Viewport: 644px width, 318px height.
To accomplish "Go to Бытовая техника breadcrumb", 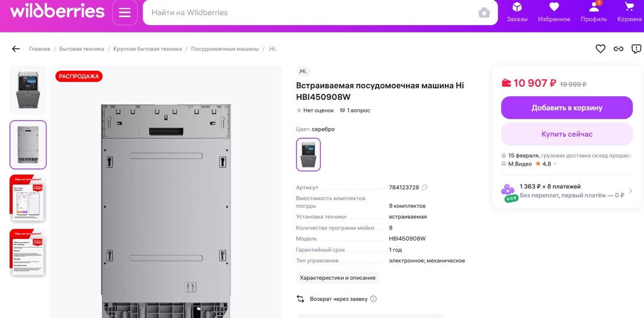I will (x=82, y=49).
